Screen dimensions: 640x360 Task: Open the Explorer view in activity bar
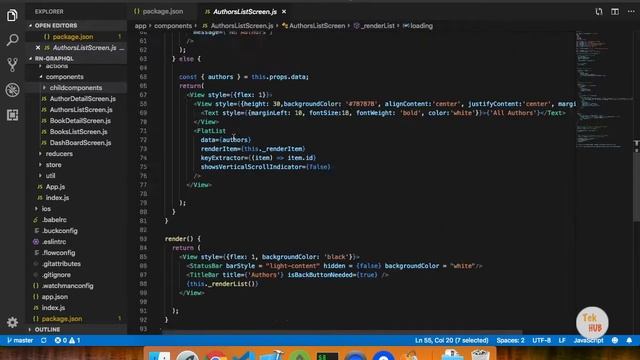coord(12,16)
